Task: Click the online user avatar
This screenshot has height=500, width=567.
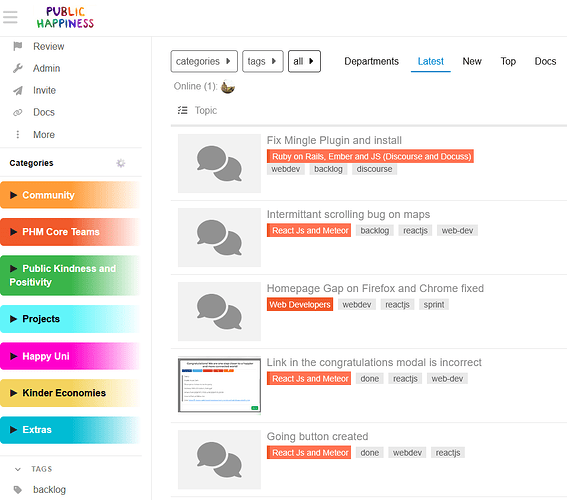Action: (228, 86)
